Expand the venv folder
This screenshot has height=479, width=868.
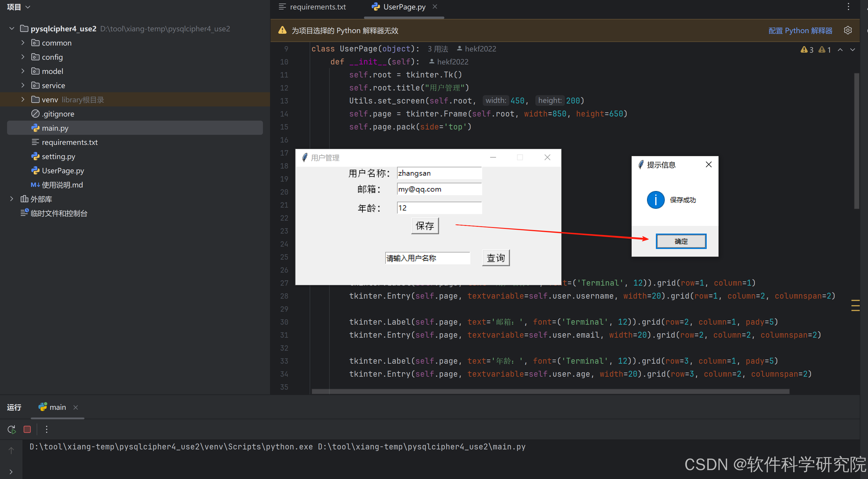[x=22, y=100]
